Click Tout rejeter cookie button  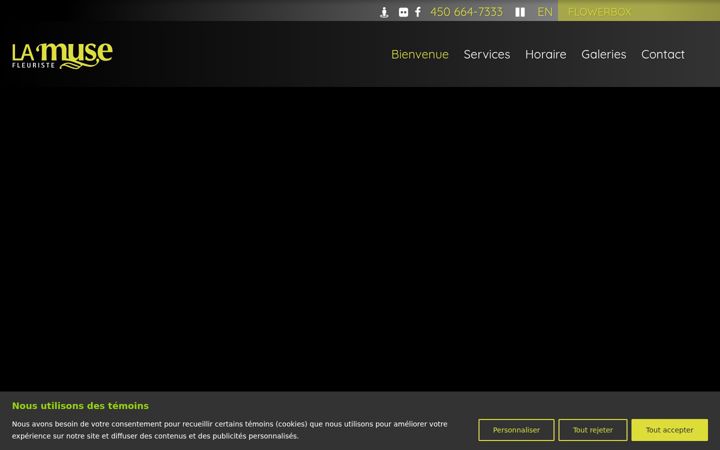point(593,430)
